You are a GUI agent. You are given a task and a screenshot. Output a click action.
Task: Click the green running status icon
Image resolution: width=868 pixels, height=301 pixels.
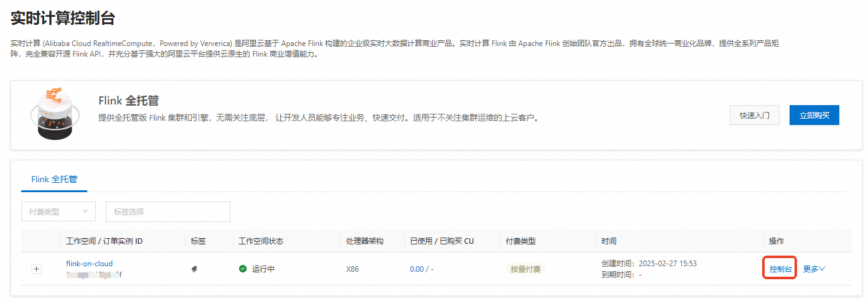243,269
